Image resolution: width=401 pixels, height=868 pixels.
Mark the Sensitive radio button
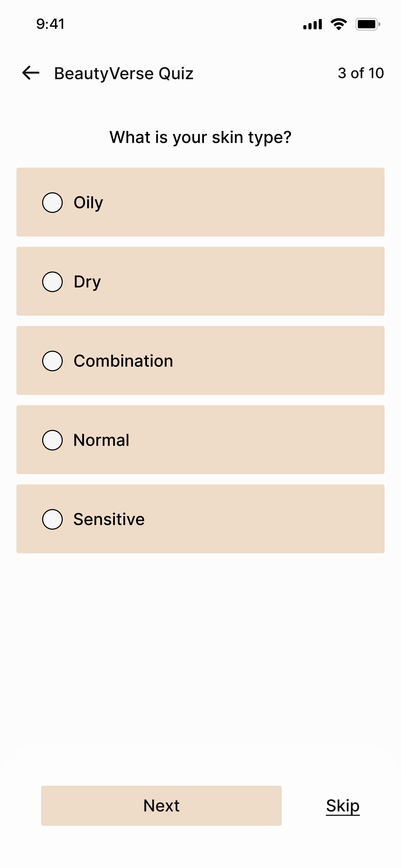(52, 519)
